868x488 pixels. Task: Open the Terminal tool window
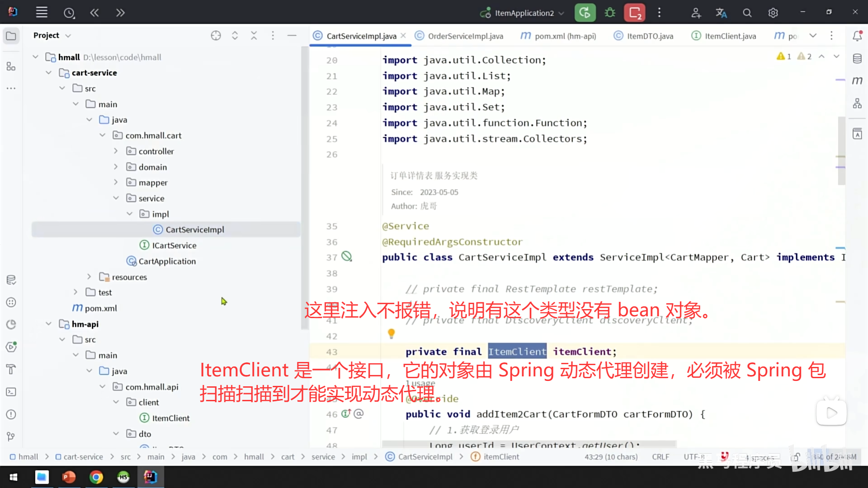(x=11, y=392)
